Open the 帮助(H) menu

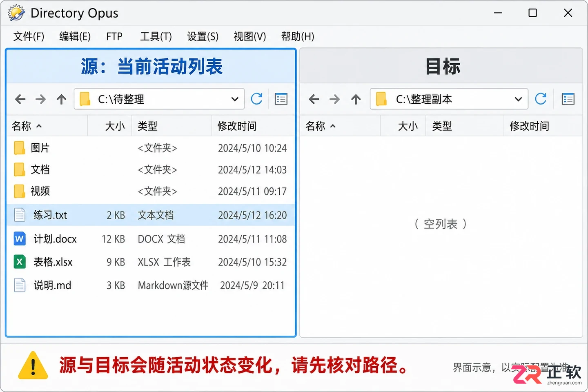tap(298, 37)
